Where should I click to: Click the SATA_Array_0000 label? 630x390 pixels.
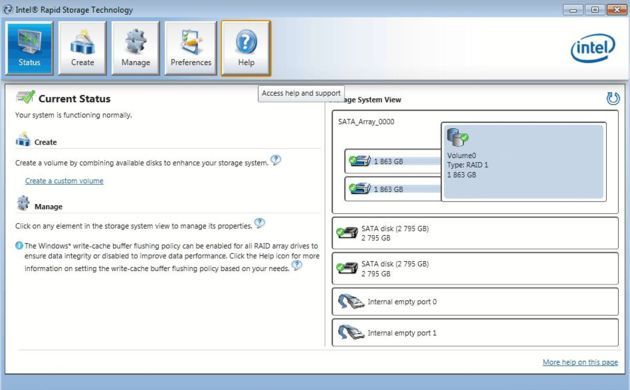point(366,122)
